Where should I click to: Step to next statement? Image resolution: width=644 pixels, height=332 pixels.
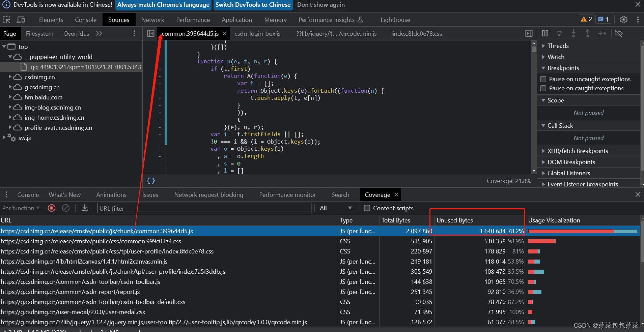coord(602,33)
